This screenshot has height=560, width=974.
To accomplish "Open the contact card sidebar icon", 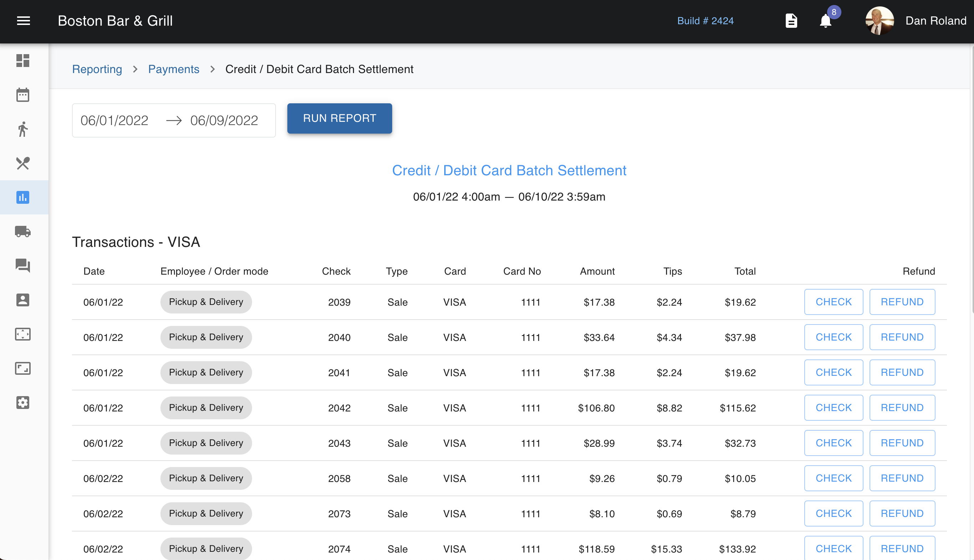I will 23,300.
